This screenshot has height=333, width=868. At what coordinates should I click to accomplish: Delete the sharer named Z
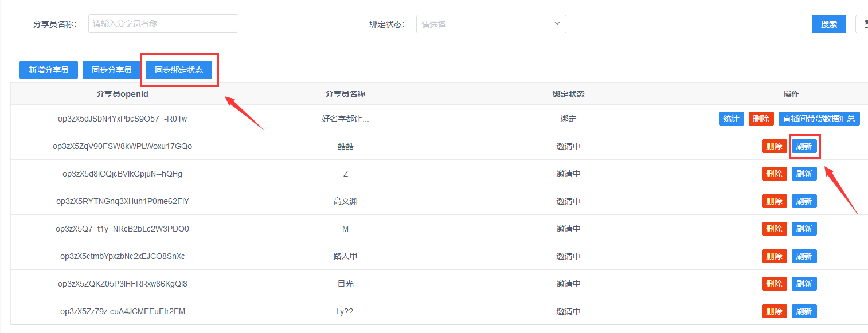click(774, 174)
